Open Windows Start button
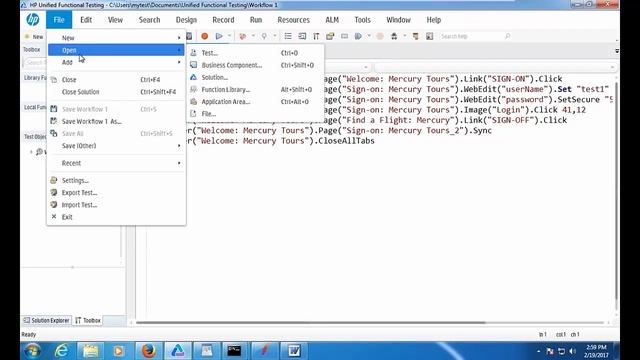This screenshot has width=640, height=360. [32, 351]
